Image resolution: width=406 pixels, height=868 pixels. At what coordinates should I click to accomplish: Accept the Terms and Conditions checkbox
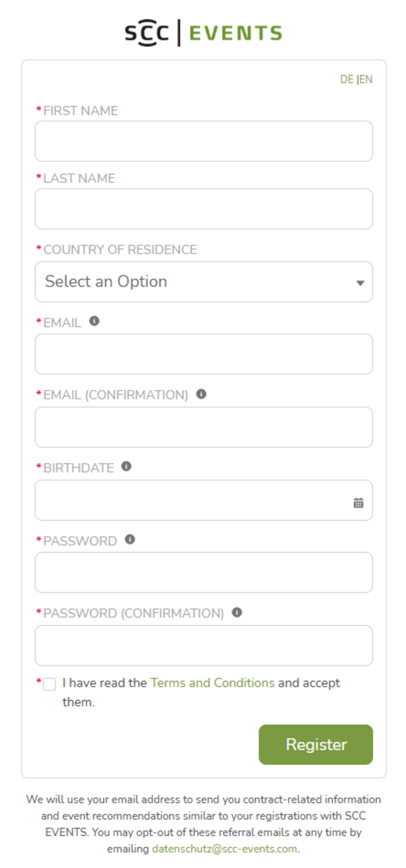50,684
